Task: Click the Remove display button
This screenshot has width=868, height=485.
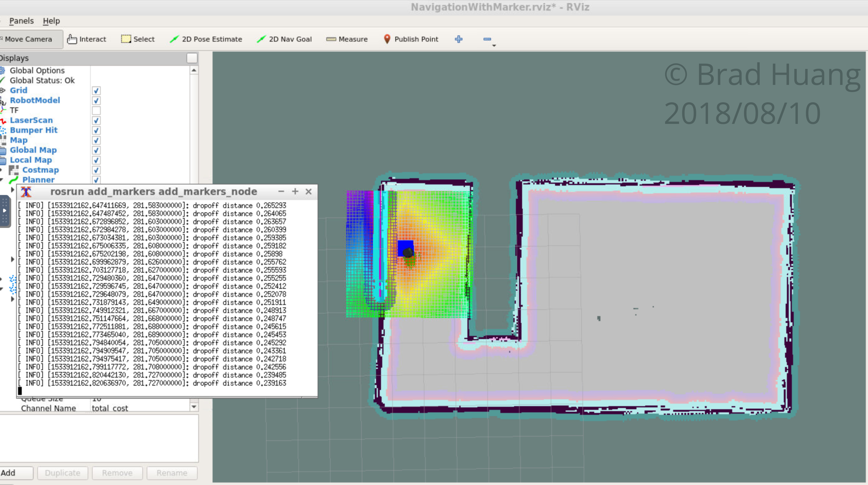Action: [117, 473]
